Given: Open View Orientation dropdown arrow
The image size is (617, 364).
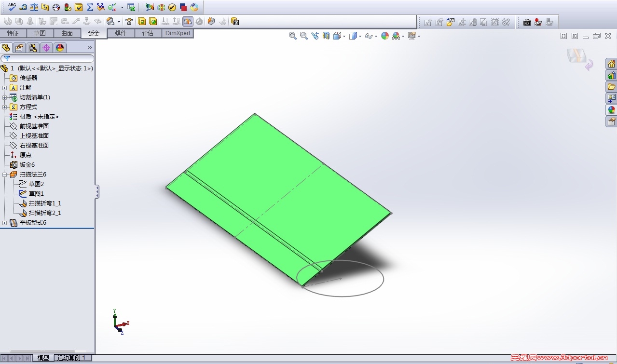Looking at the screenshot, I should 343,36.
